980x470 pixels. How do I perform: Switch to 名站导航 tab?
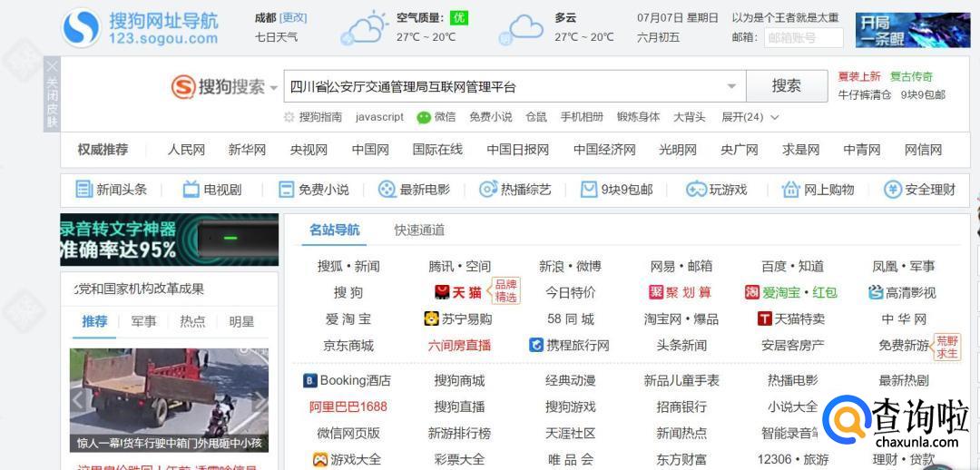(x=334, y=230)
